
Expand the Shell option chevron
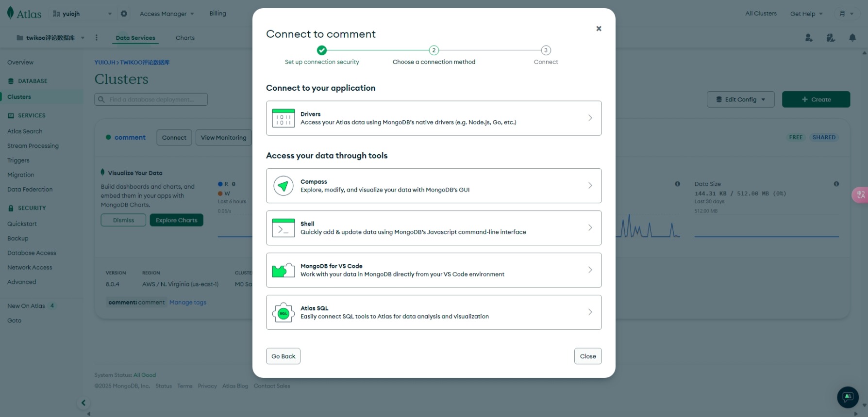tap(590, 228)
